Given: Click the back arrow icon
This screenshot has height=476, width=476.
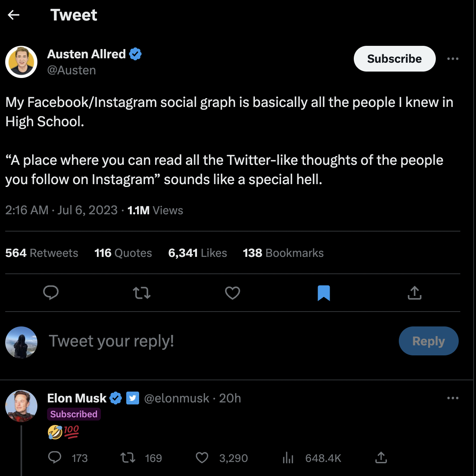Looking at the screenshot, I should click(x=14, y=15).
